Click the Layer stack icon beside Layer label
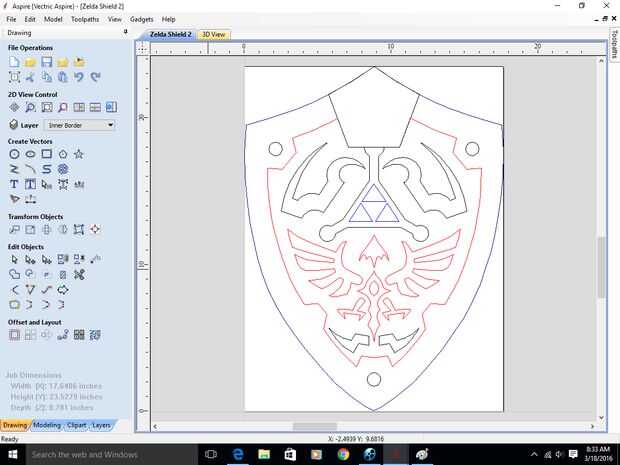 (x=13, y=125)
